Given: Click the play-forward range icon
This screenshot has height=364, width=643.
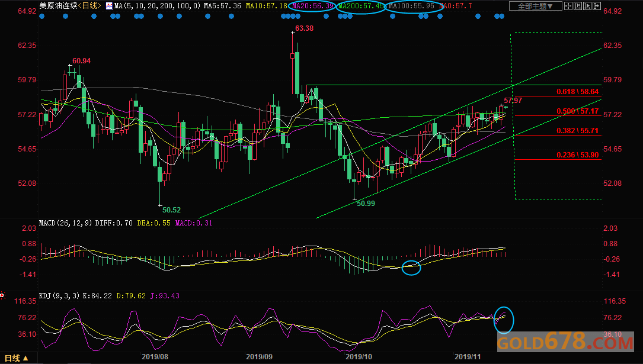Looking at the screenshot, I should click(x=587, y=6).
